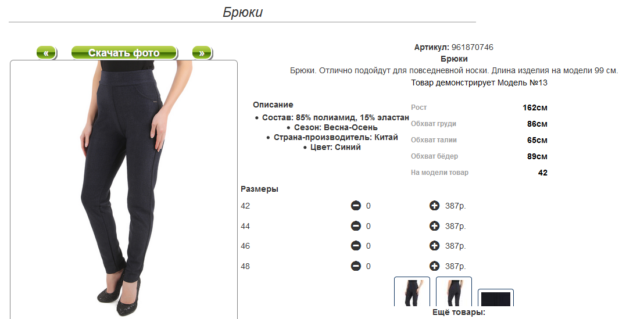Decrease quantity for size 48
Image resolution: width=644 pixels, height=319 pixels.
coord(356,266)
